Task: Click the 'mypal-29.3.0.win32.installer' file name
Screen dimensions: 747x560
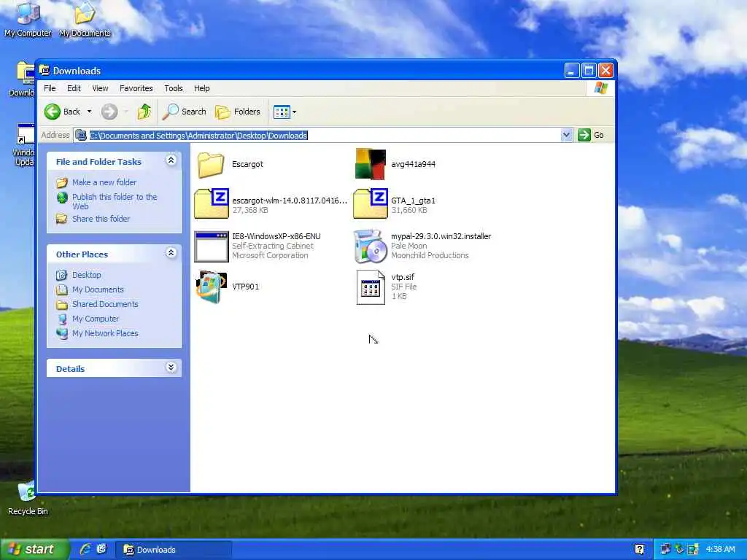Action: (x=441, y=236)
